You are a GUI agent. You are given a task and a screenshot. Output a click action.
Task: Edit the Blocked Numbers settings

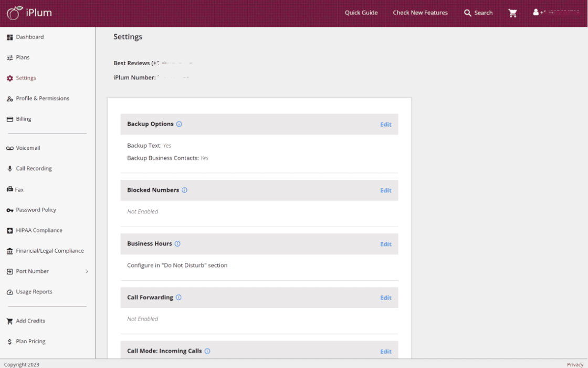click(386, 190)
